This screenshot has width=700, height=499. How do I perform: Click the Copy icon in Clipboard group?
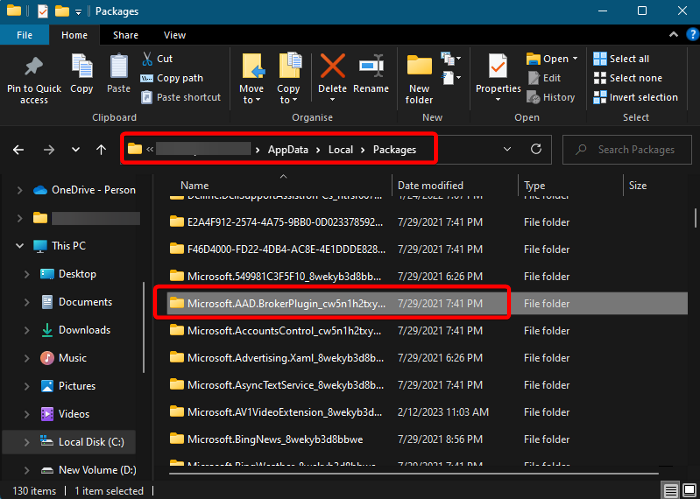[82, 68]
